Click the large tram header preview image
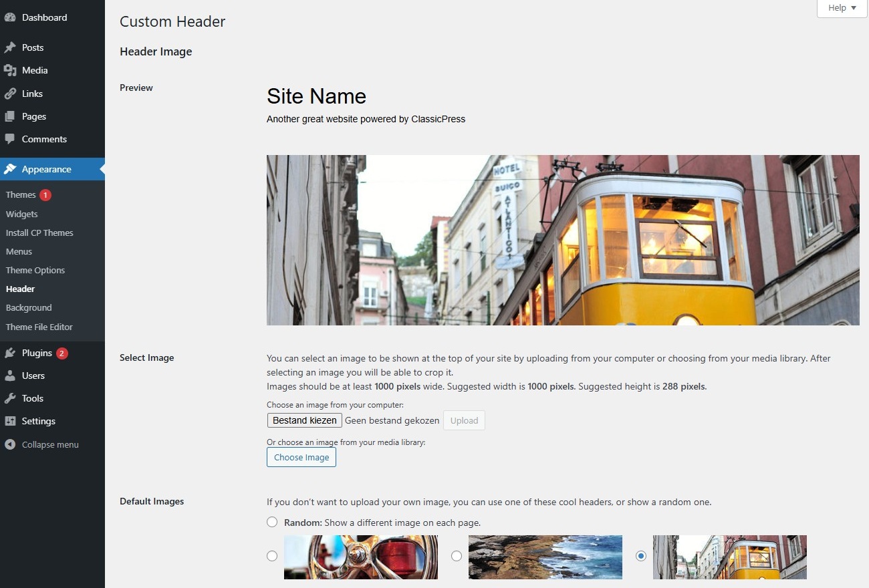869x588 pixels. tap(563, 240)
